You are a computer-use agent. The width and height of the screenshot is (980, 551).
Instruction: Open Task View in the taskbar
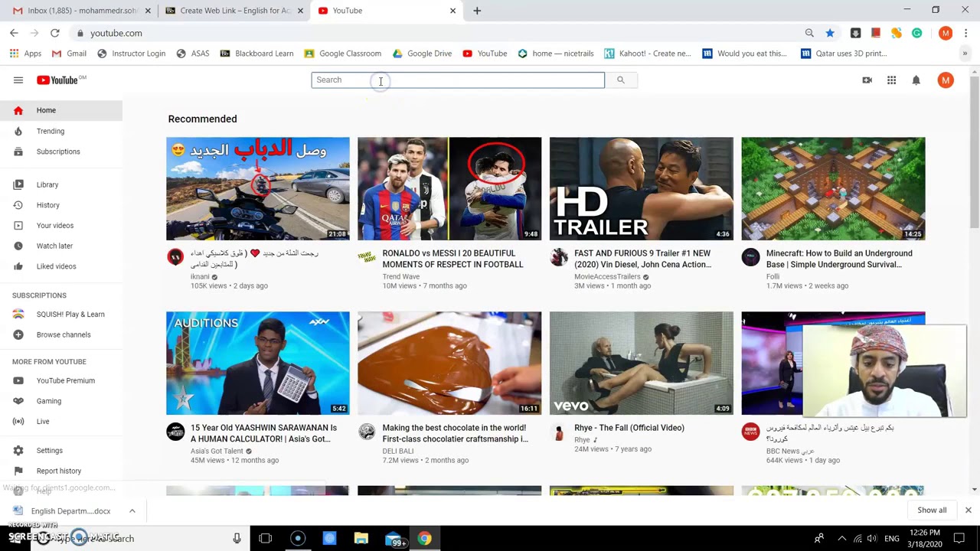point(265,539)
